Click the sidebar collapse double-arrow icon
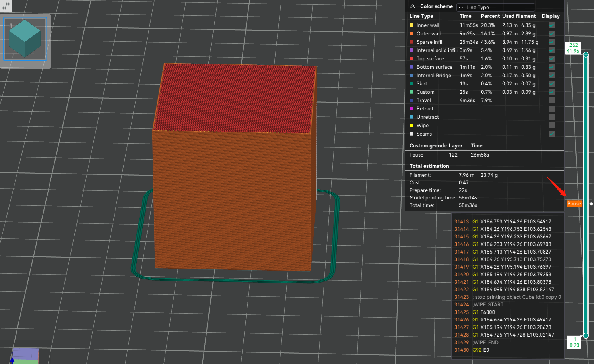 (x=6, y=6)
